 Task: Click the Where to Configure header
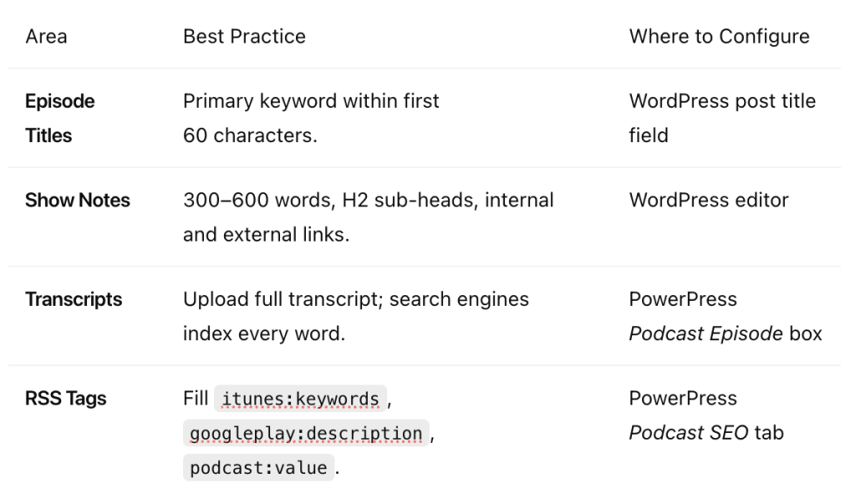click(719, 37)
